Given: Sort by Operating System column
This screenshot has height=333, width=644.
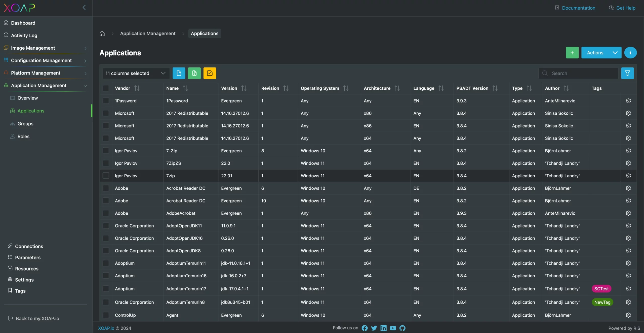Looking at the screenshot, I should [346, 88].
